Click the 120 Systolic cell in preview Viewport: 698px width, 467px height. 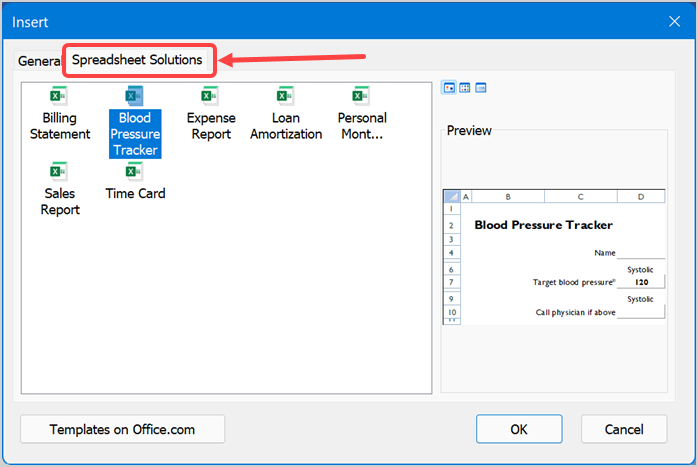point(641,282)
